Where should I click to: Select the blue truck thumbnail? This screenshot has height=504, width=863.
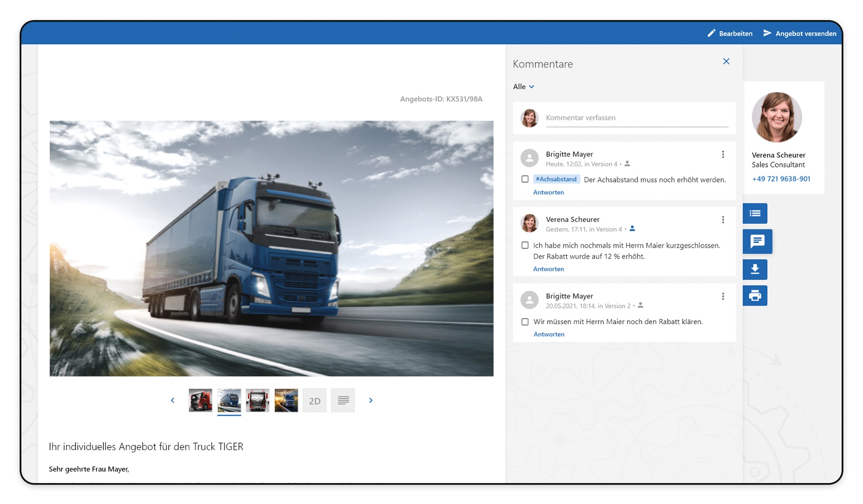pos(229,400)
